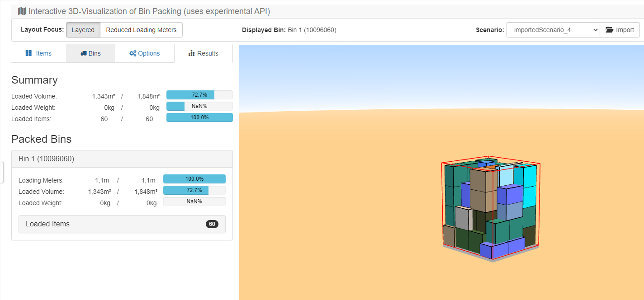Click the map icon in the page title
This screenshot has width=644, height=300.
pyautogui.click(x=22, y=11)
